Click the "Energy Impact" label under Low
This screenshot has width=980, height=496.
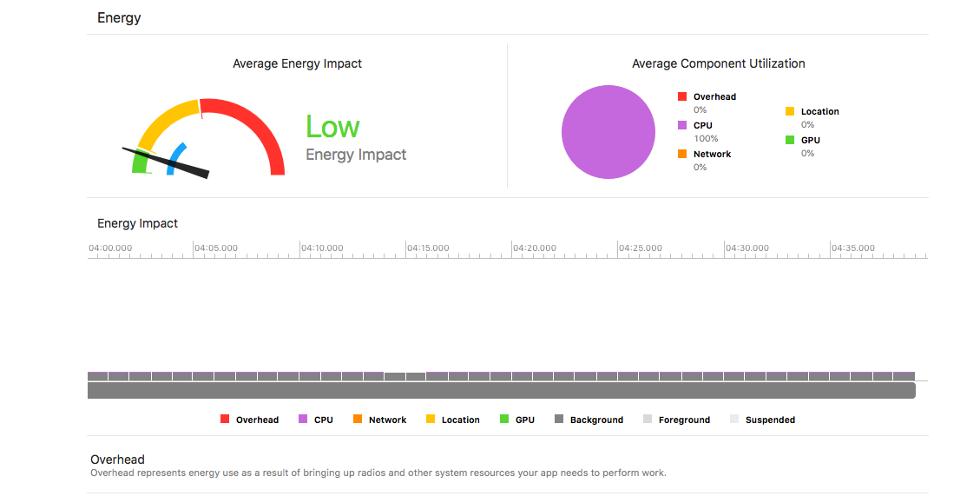[356, 155]
